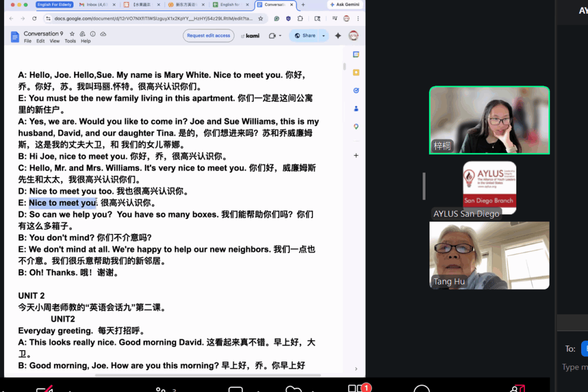Expand the video meeting camera dropdown

coord(280,36)
